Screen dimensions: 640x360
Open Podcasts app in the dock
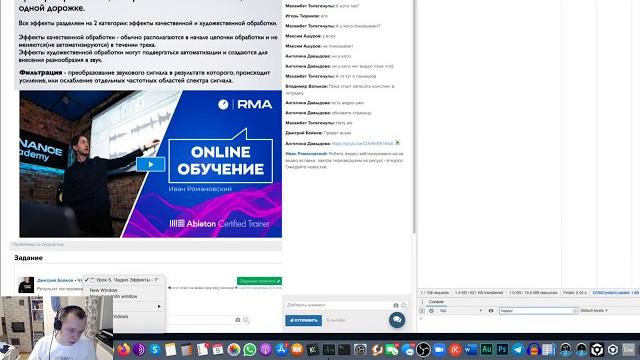coord(265,349)
